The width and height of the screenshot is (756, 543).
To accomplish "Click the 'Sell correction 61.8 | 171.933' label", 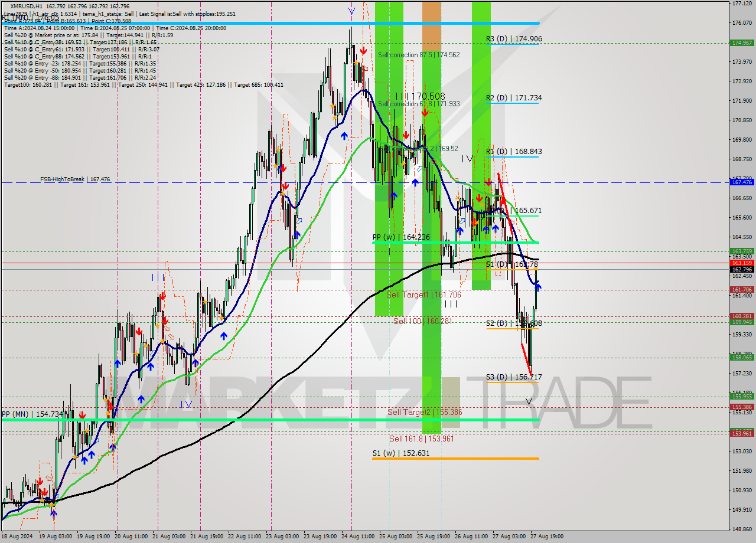I will (419, 103).
